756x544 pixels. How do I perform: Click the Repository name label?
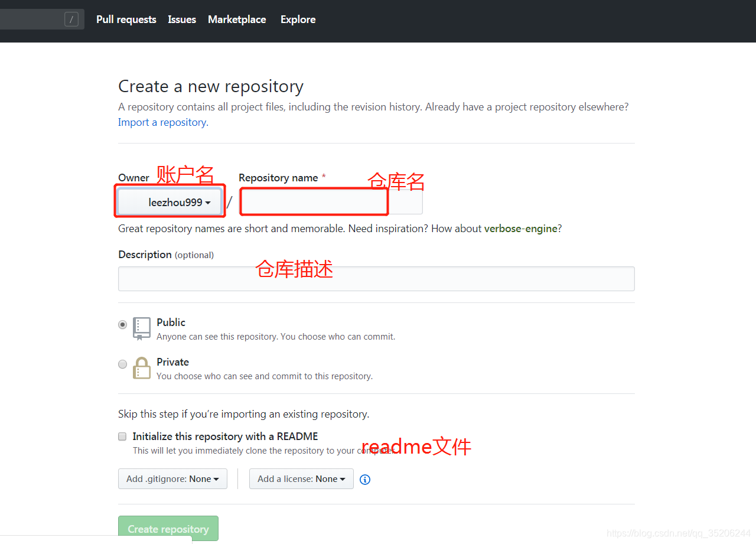pyautogui.click(x=278, y=178)
